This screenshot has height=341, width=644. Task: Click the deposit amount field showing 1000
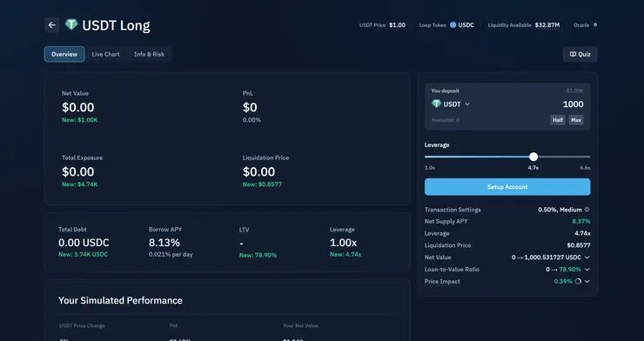pos(573,104)
